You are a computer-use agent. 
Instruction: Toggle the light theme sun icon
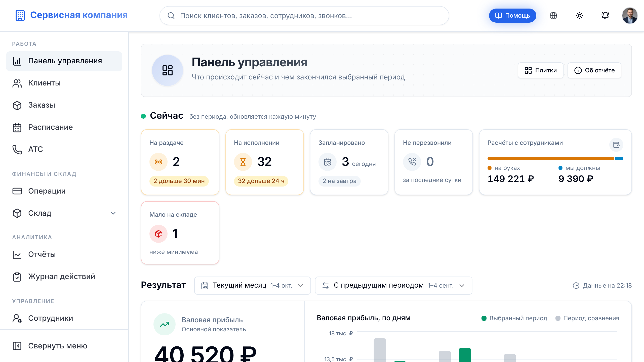point(579,16)
